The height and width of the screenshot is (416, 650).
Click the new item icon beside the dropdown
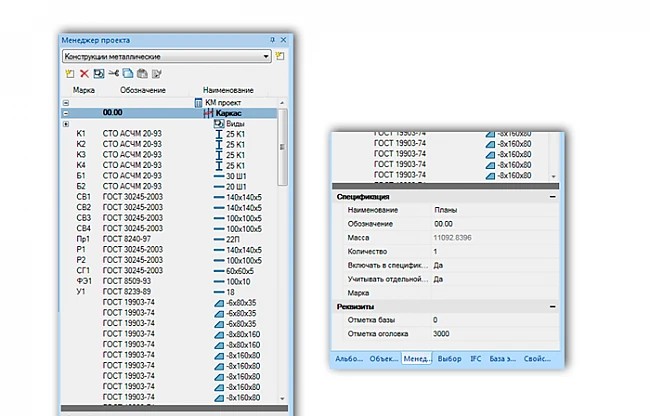click(281, 57)
